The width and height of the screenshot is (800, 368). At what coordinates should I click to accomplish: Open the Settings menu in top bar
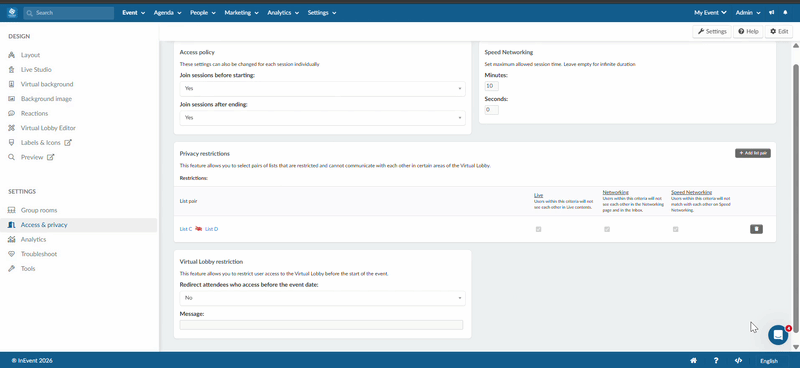tap(321, 13)
